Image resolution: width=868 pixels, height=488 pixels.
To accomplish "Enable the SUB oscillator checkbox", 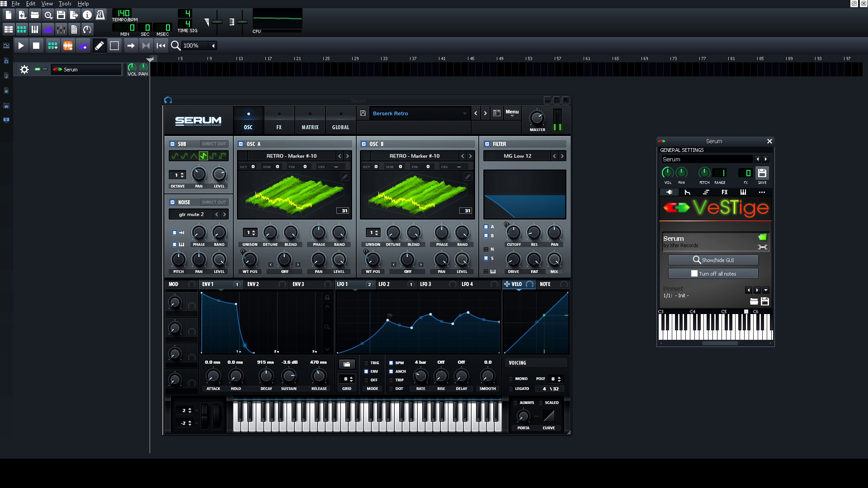I will (x=172, y=144).
